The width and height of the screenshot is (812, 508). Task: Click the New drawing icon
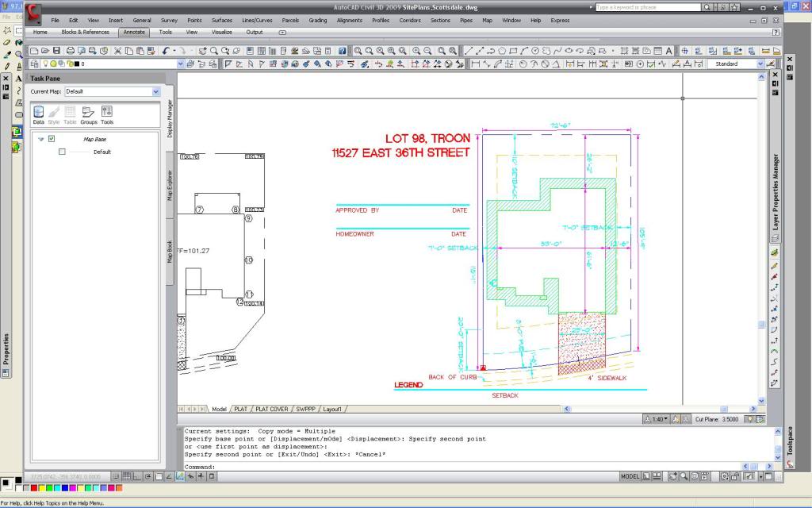33,51
